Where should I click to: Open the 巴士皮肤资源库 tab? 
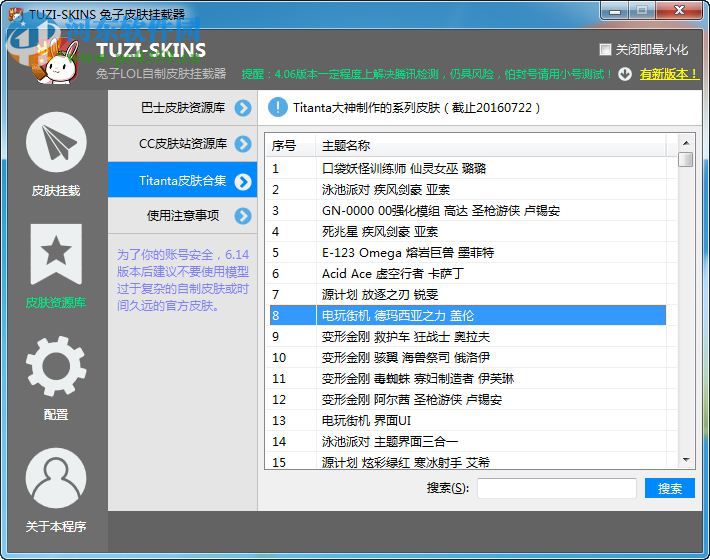(182, 108)
